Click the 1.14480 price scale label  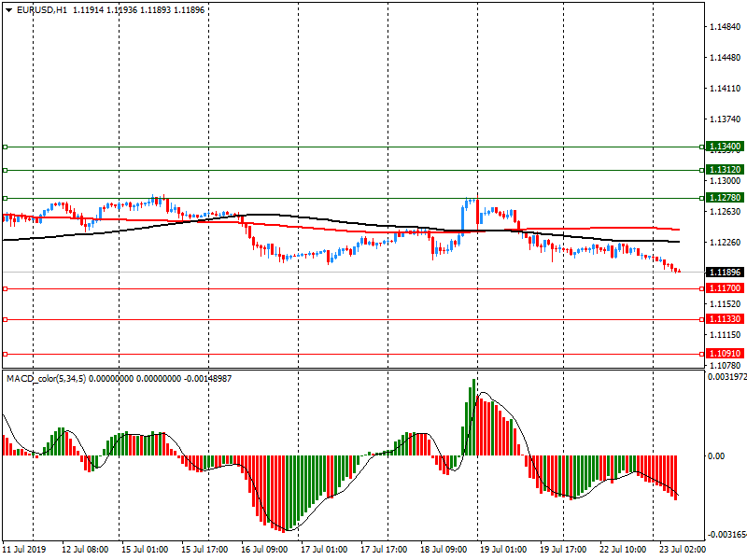click(726, 58)
